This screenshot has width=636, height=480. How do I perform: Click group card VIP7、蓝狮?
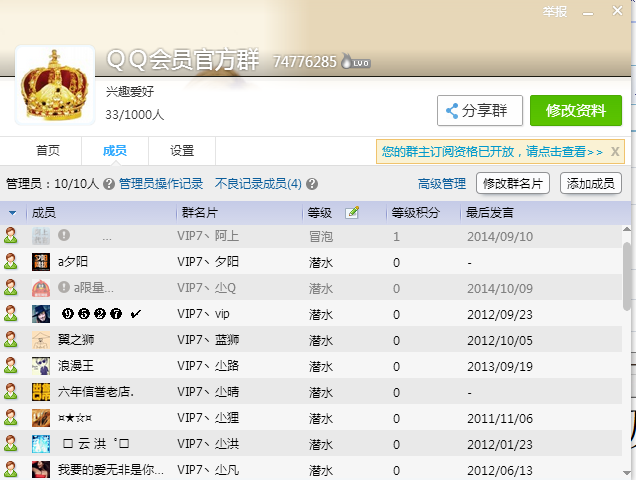coord(208,340)
